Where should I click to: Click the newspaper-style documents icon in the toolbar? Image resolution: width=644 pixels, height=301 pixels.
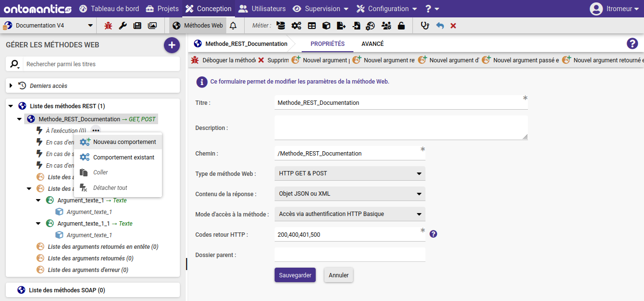(x=137, y=26)
